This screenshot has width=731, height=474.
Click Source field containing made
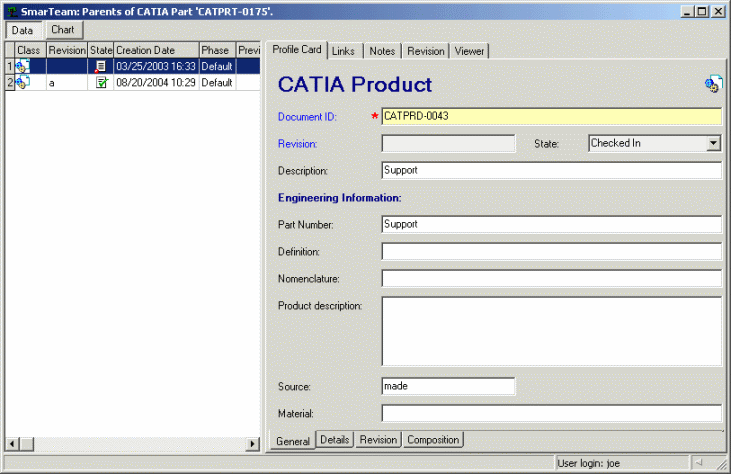pyautogui.click(x=448, y=386)
